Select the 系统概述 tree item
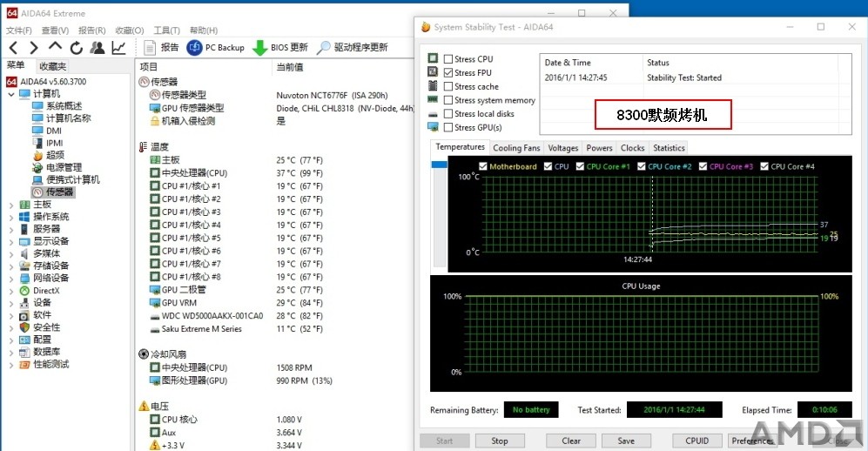The height and width of the screenshot is (451, 868). tap(57, 105)
